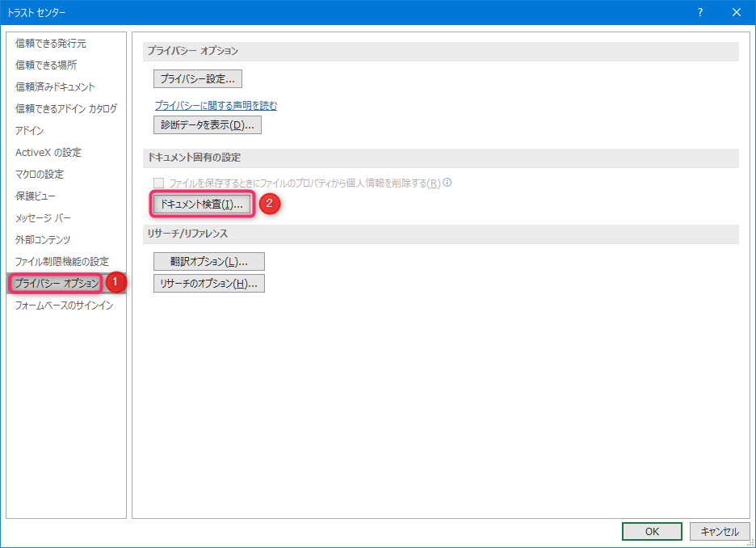Viewport: 756px width, 548px height.
Task: Open ActiveX の設定 page
Action: [48, 153]
